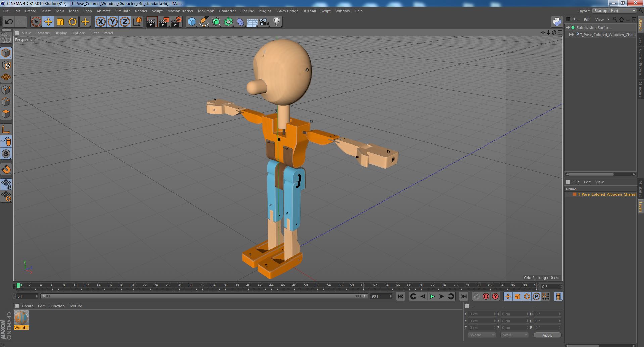Select the Rotate tool
Image resolution: width=644 pixels, height=347 pixels.
(x=72, y=22)
